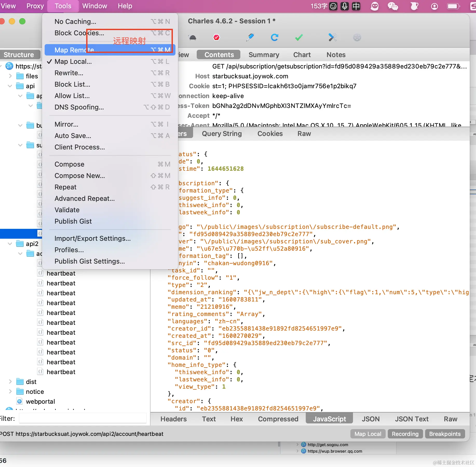Select the Hex response tab
The width and height of the screenshot is (476, 467).
[x=236, y=419]
